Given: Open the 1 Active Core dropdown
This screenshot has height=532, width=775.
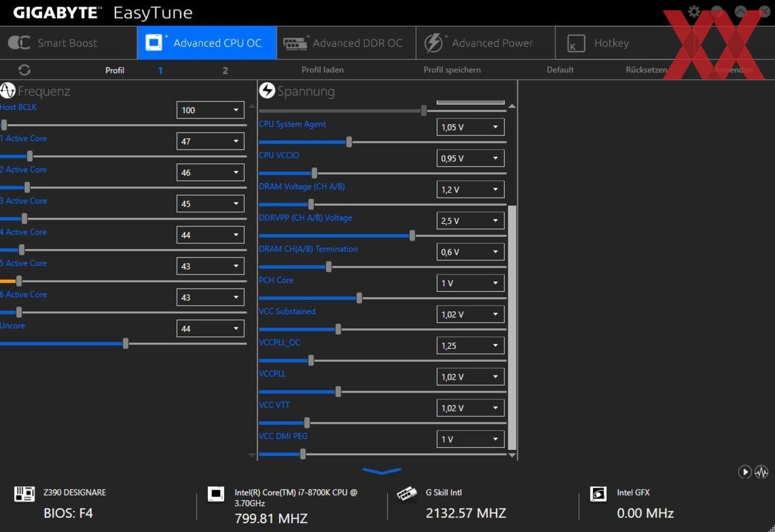Looking at the screenshot, I should point(210,141).
